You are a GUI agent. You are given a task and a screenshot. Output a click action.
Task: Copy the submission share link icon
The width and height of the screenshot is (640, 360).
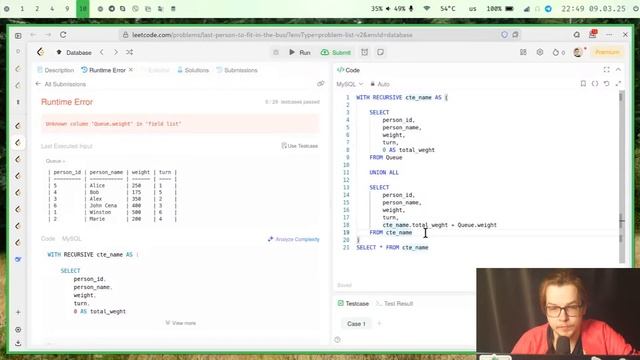(x=320, y=84)
